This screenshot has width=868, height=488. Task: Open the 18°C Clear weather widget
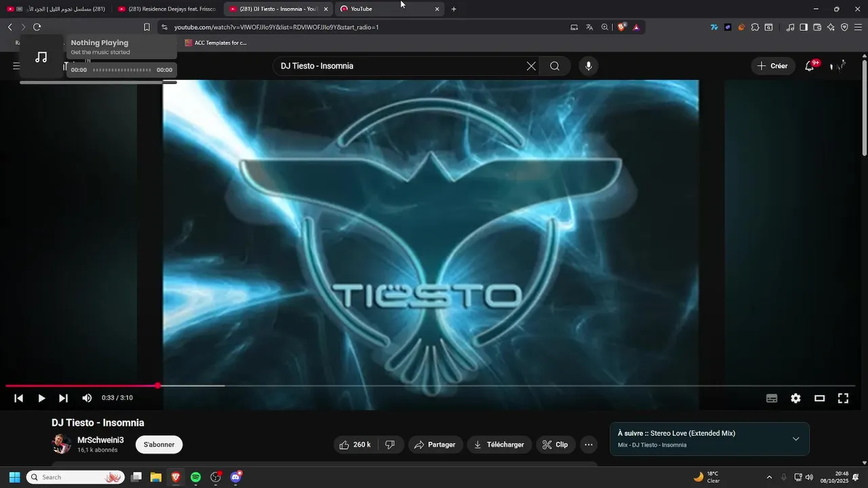707,477
